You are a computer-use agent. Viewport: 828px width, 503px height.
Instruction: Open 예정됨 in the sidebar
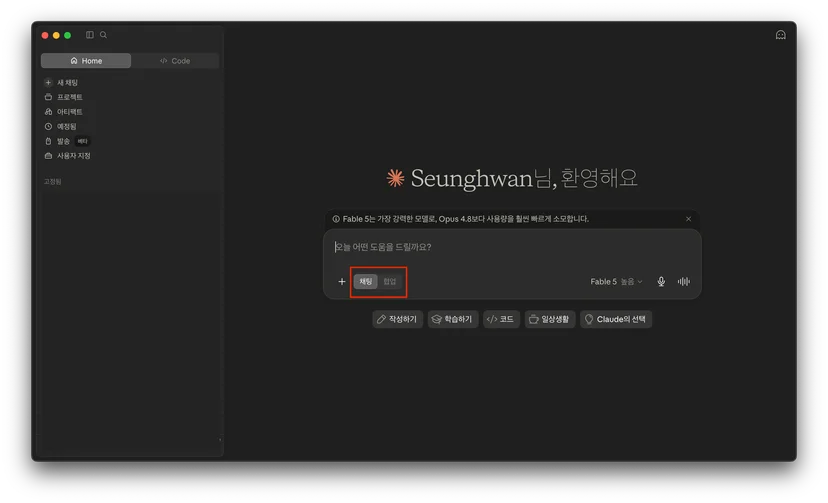pyautogui.click(x=61, y=127)
